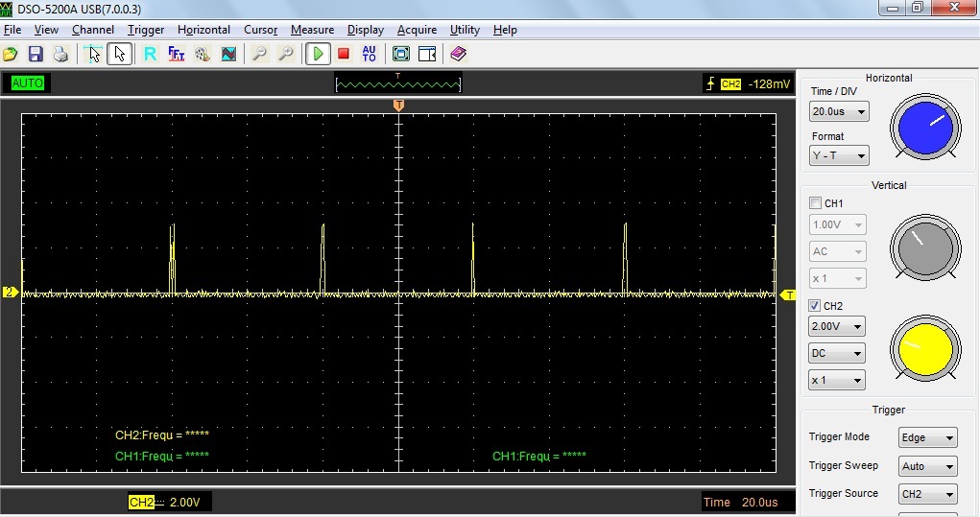Open the help book icon

[458, 55]
